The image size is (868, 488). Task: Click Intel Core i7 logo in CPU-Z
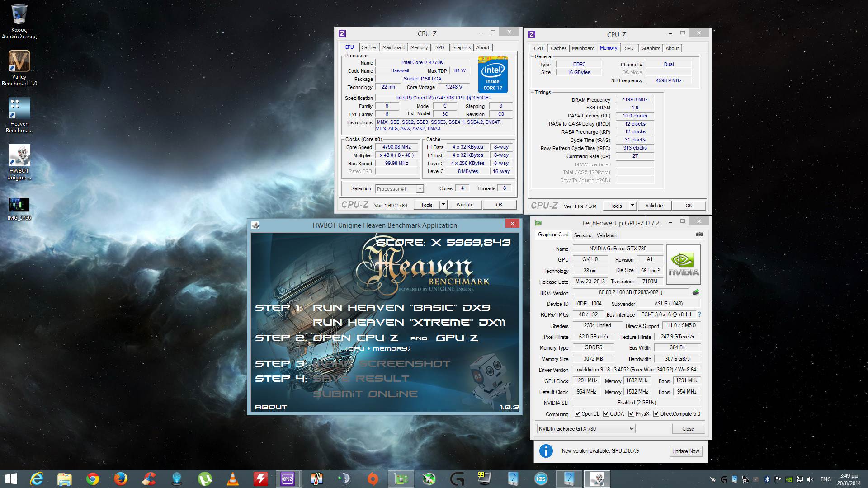(493, 75)
